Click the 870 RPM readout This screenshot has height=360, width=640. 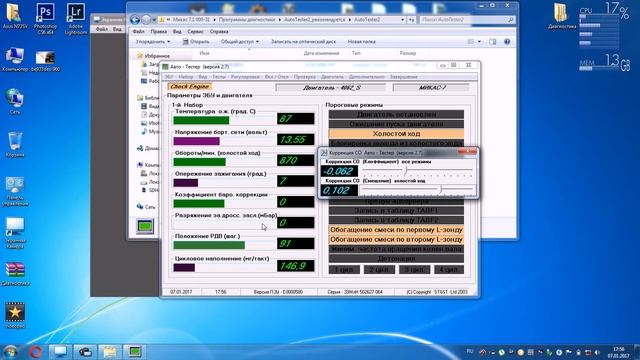(296, 160)
